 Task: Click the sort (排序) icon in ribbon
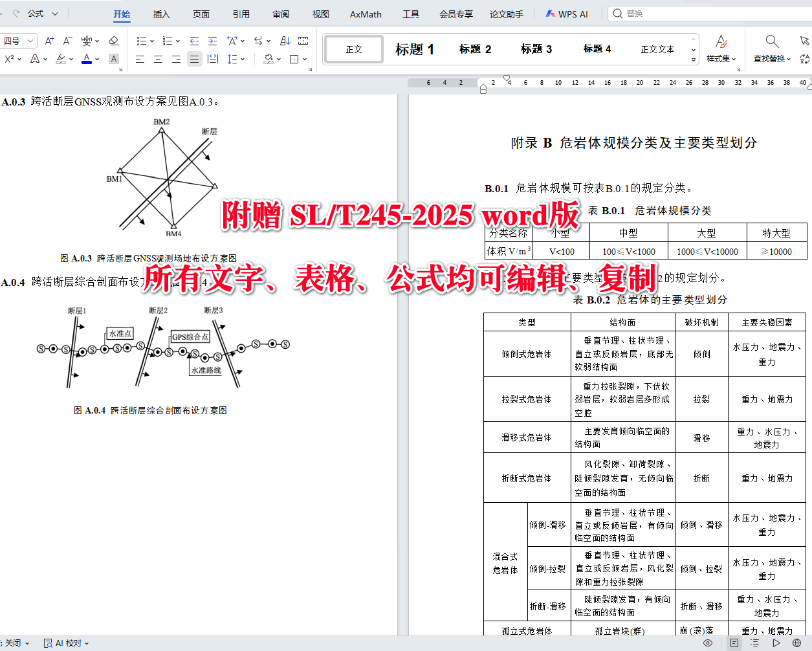[x=285, y=41]
